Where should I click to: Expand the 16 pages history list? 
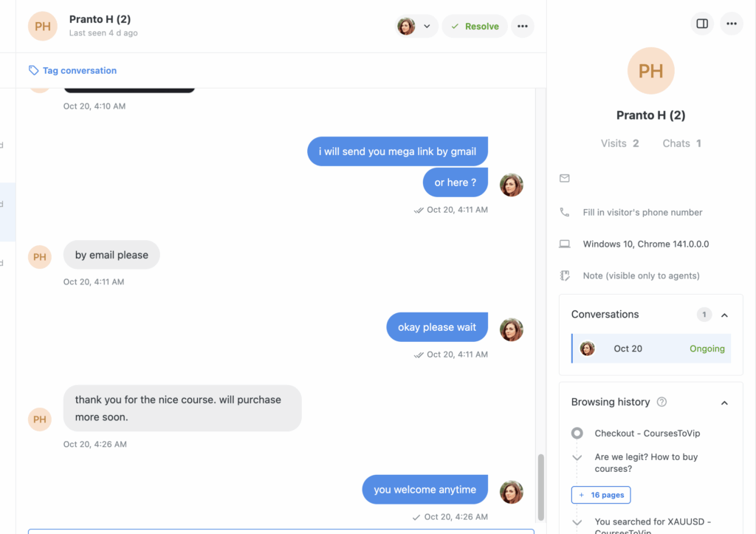click(601, 495)
